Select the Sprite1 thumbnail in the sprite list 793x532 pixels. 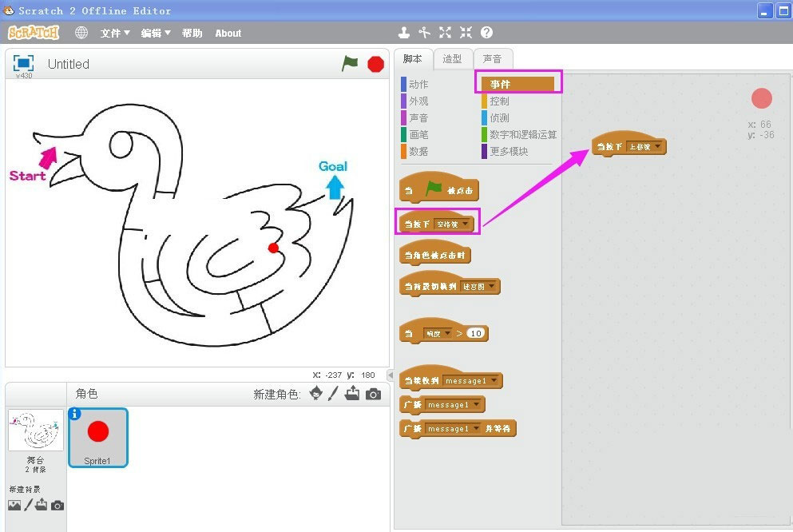coord(97,435)
